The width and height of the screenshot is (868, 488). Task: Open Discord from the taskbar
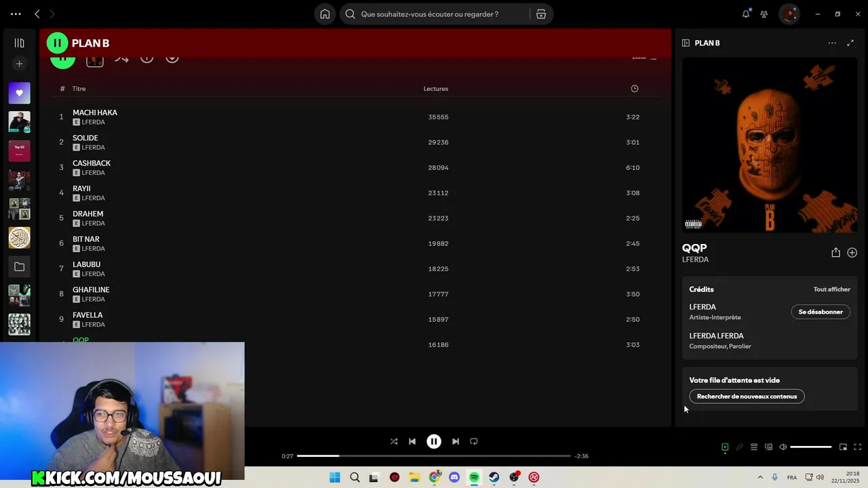(x=454, y=477)
